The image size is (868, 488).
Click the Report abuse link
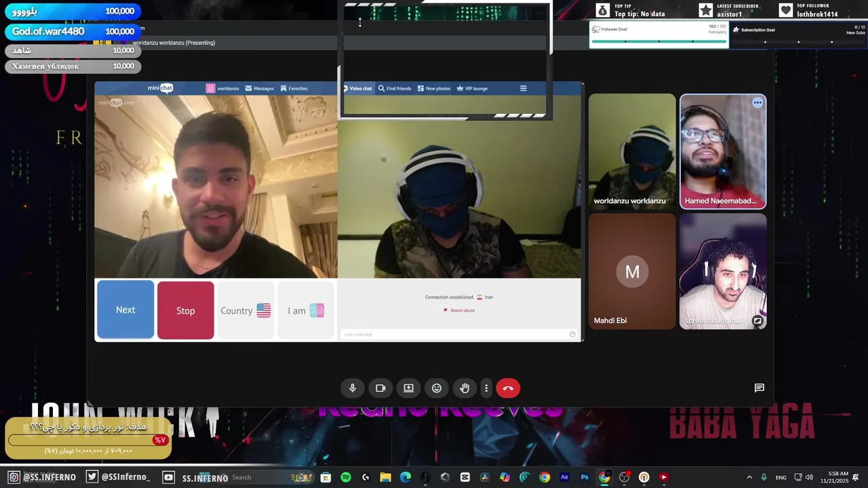pos(459,310)
